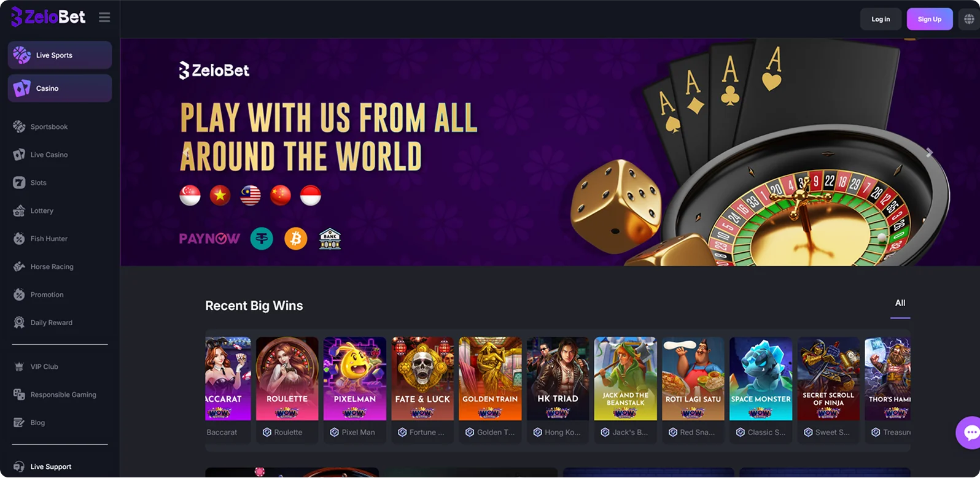
Task: Switch to the Live Sports section
Action: click(x=60, y=55)
